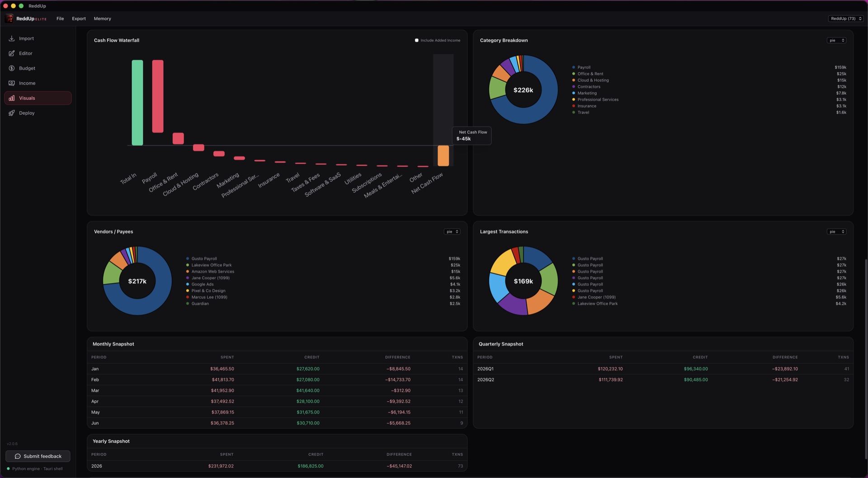Click the orange Net Cash Flow bar
The image size is (868, 478).
coord(443,156)
